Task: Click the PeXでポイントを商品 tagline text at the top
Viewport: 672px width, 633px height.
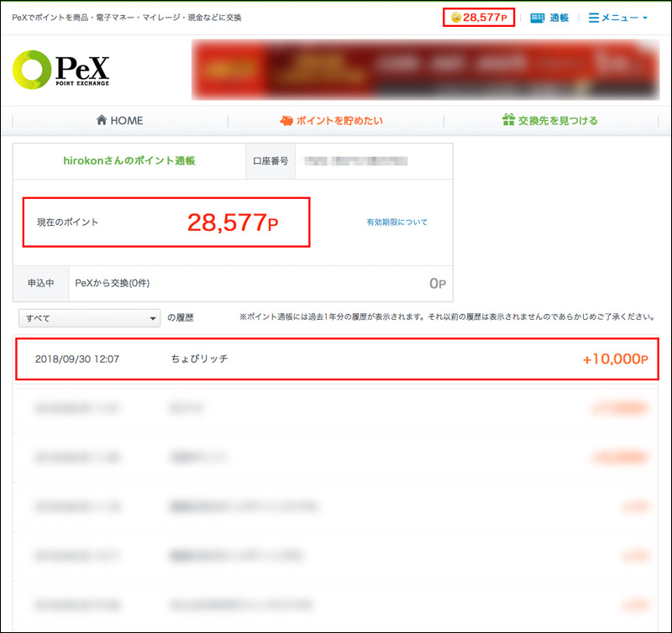Action: 127,18
